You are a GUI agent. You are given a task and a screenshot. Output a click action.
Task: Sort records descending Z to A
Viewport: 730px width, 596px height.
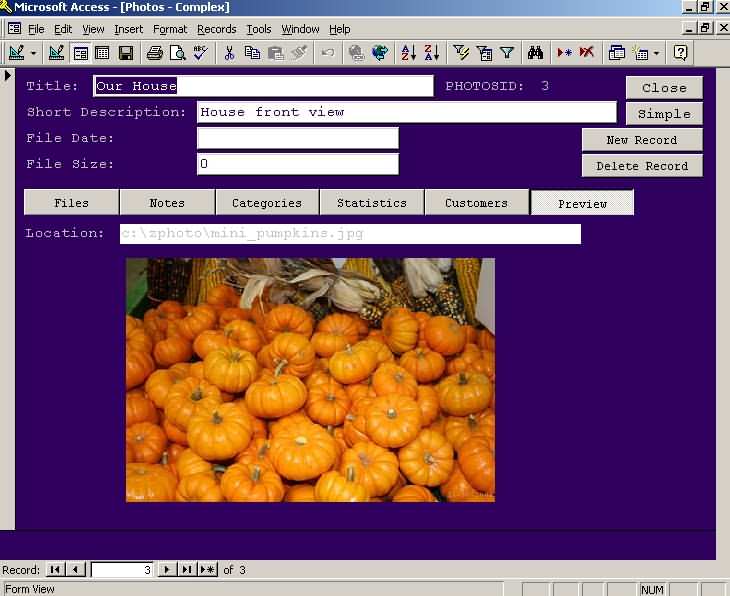[431, 53]
